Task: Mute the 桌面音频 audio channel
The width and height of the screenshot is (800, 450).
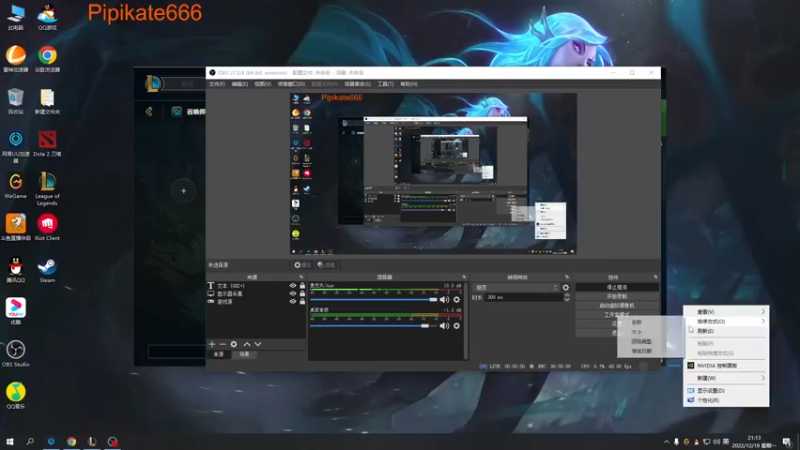Action: 444,326
